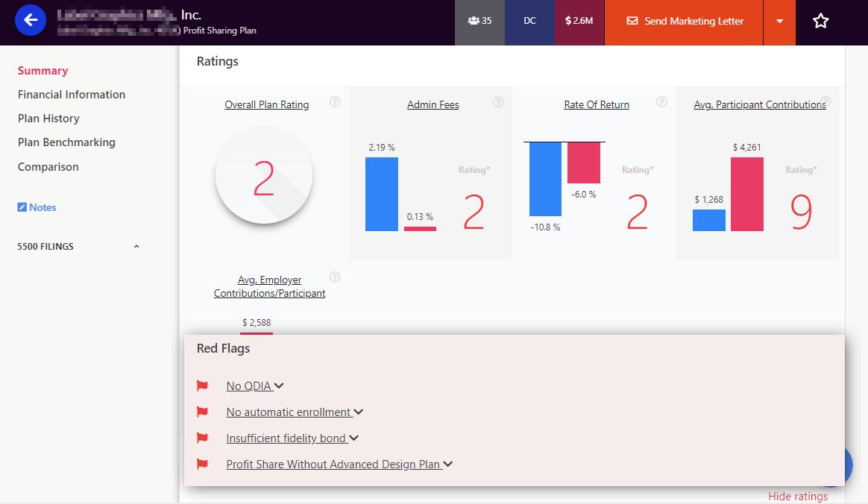Collapse the 5500 Filings section
The width and height of the screenshot is (868, 504).
[136, 247]
